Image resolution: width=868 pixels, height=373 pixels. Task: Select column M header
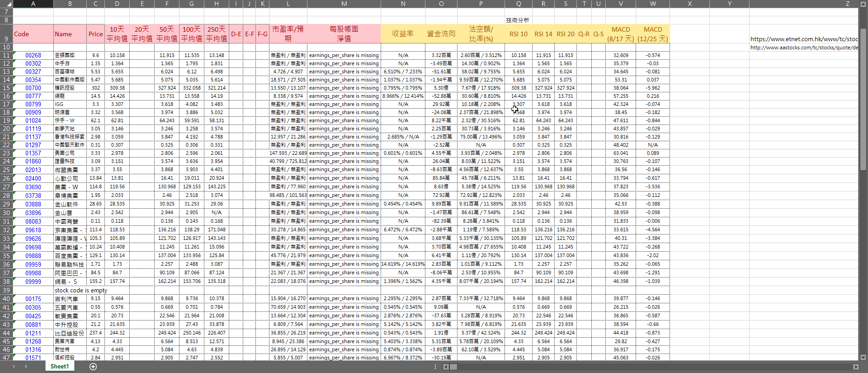(x=344, y=4)
